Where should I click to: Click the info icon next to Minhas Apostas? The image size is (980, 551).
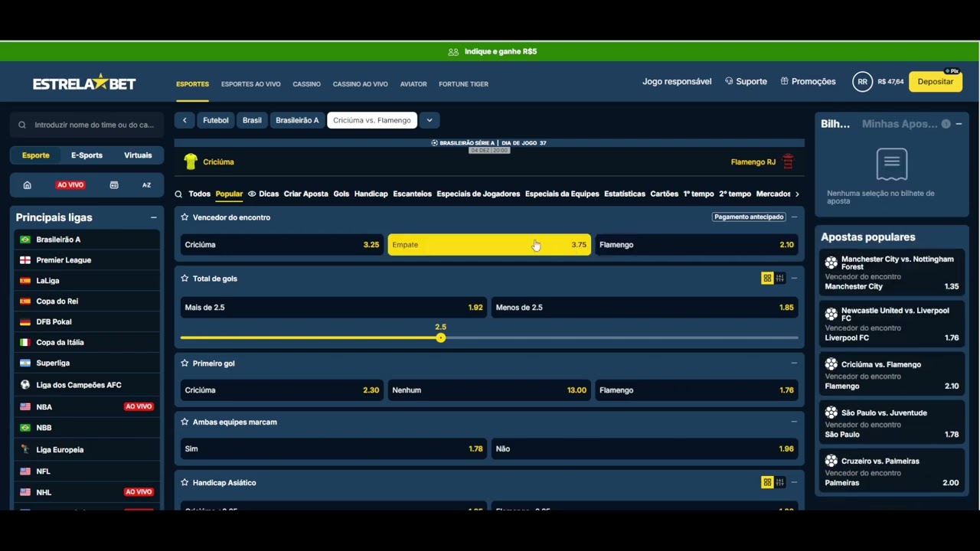pos(946,124)
